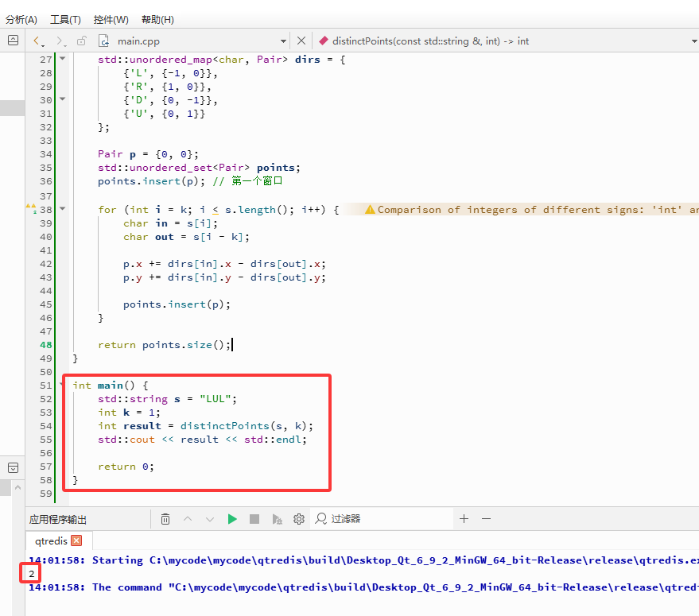Attach debugger to the running application
This screenshot has height=616, width=699.
pyautogui.click(x=277, y=519)
